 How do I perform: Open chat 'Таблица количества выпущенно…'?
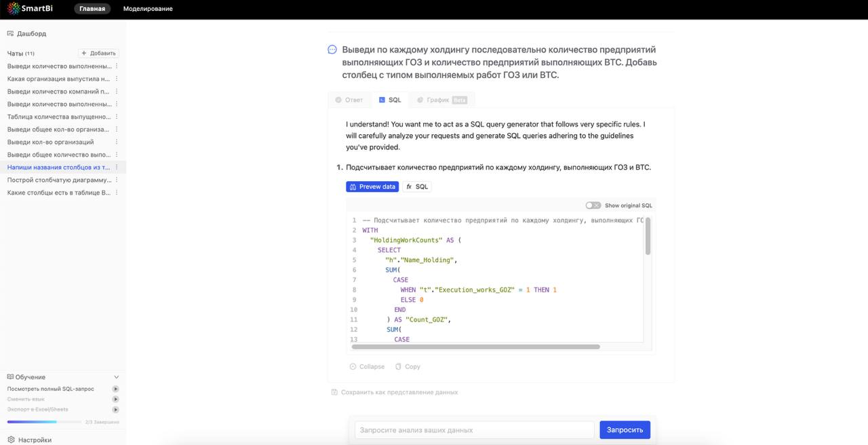coord(58,117)
